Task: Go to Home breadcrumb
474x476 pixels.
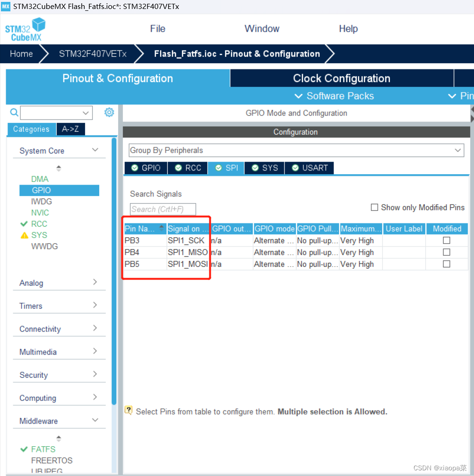Action: pos(21,54)
